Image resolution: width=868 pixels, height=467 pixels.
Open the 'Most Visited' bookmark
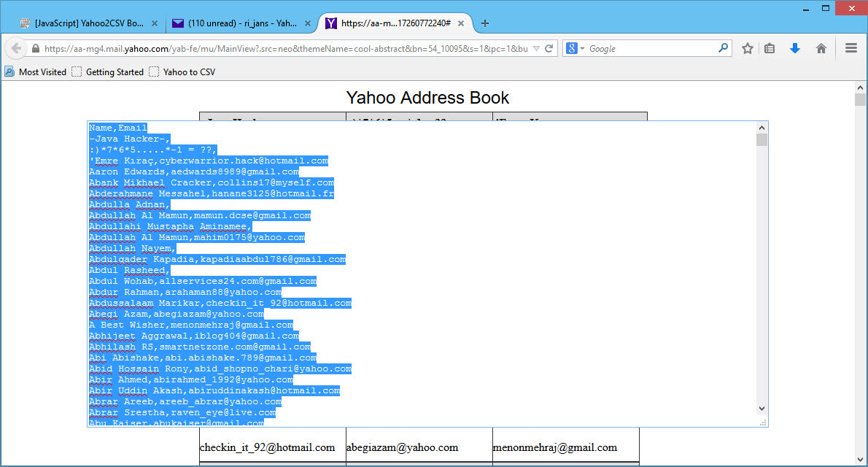pos(39,72)
